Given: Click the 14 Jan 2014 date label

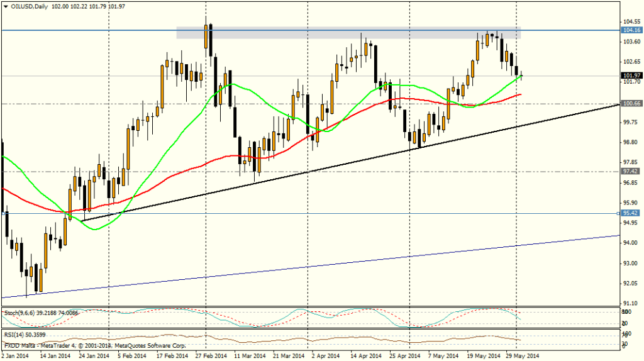Looking at the screenshot, I should pyautogui.click(x=55, y=356).
